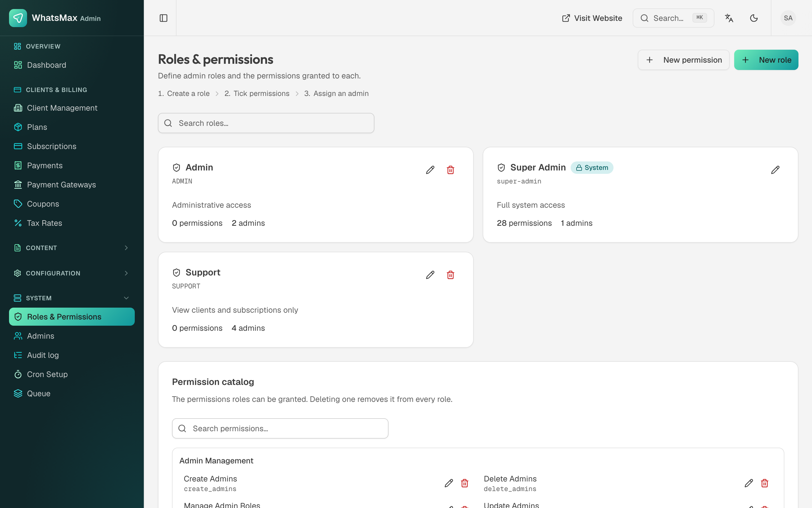Screen dimensions: 812x508
Task: Click the 'super-admin' role slug
Action: [x=519, y=181]
